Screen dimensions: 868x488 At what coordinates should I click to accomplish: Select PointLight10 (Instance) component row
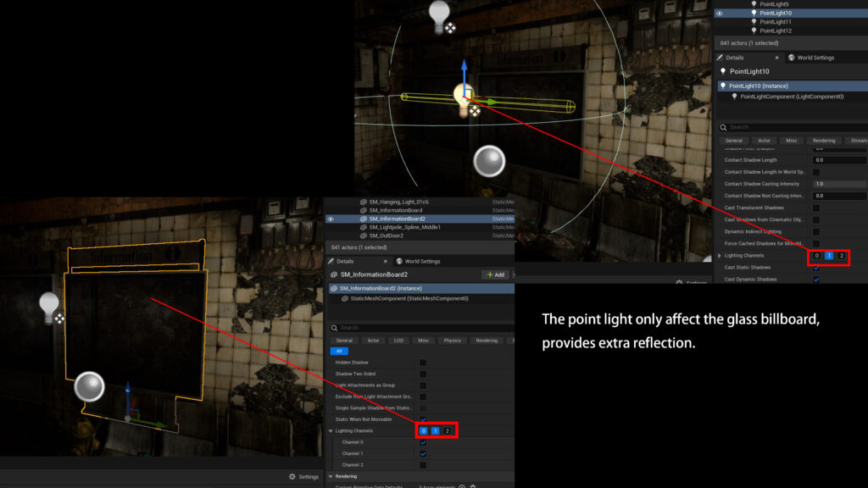click(x=793, y=86)
